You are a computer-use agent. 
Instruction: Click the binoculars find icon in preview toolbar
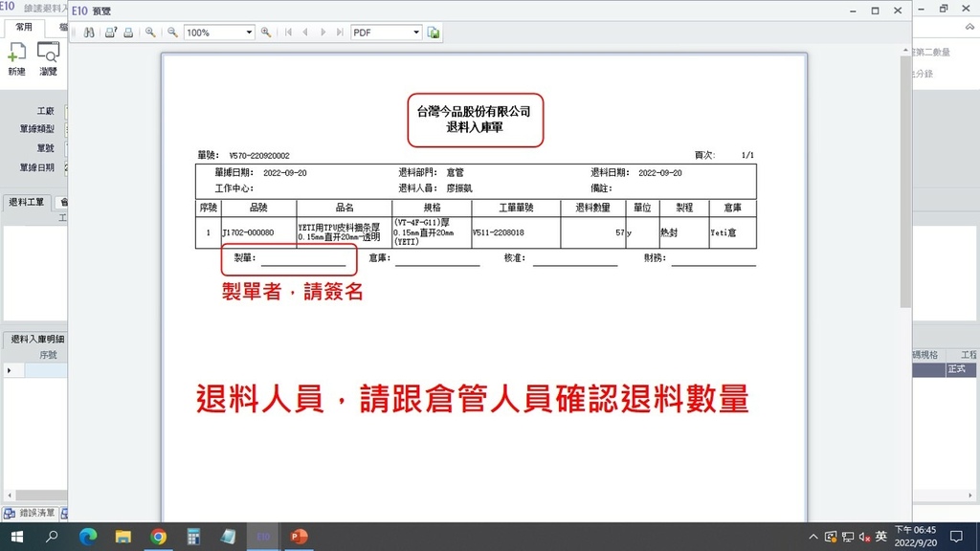89,33
